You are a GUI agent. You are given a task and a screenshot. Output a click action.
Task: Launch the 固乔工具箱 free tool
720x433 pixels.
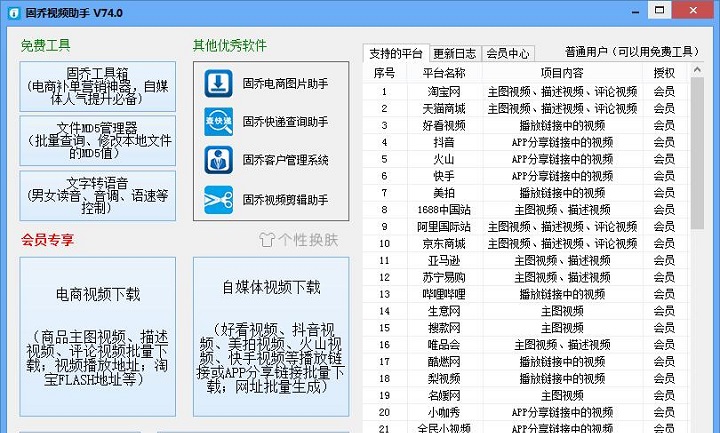[97, 86]
